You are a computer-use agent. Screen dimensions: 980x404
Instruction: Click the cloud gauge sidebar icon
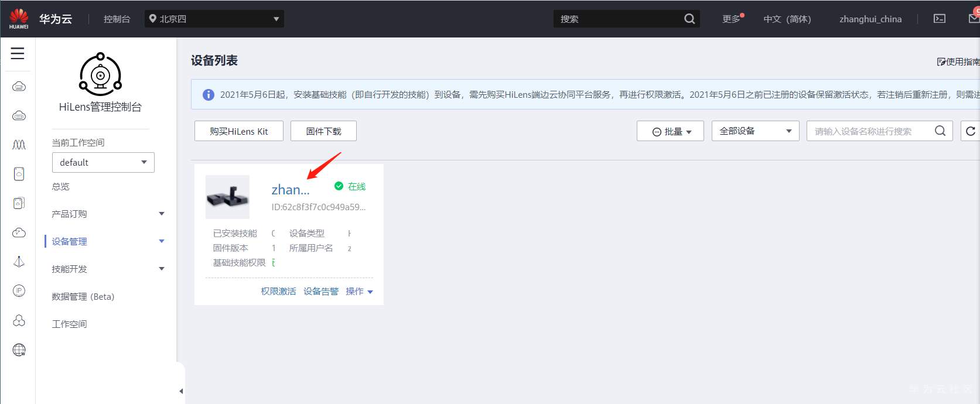(x=19, y=232)
